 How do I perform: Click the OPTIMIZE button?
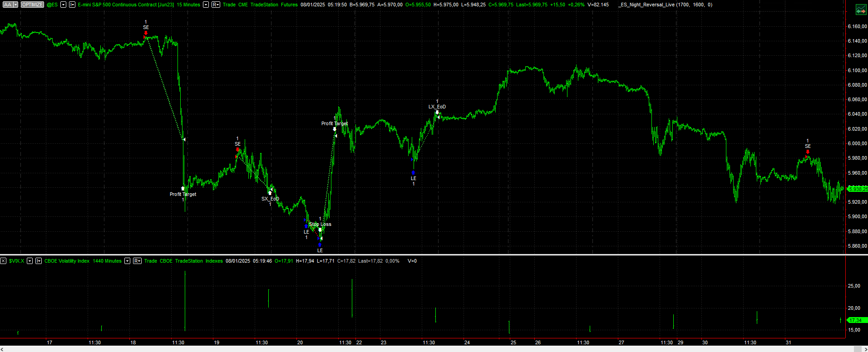(x=32, y=5)
